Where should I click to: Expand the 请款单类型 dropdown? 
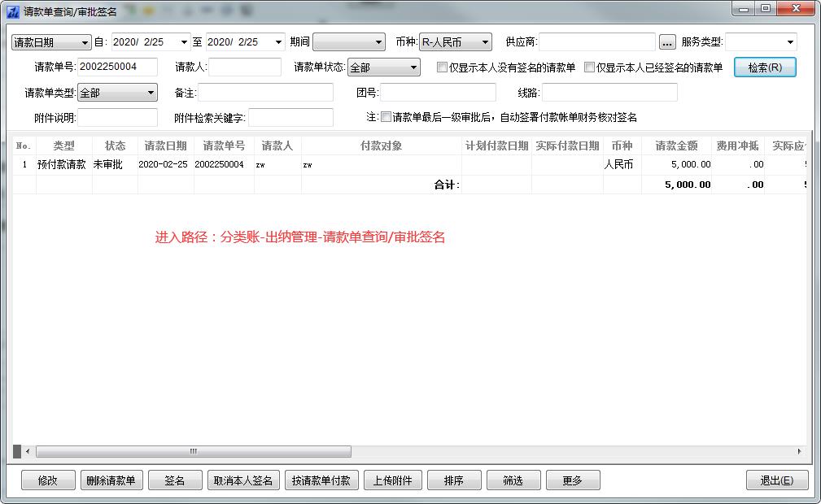(117, 93)
